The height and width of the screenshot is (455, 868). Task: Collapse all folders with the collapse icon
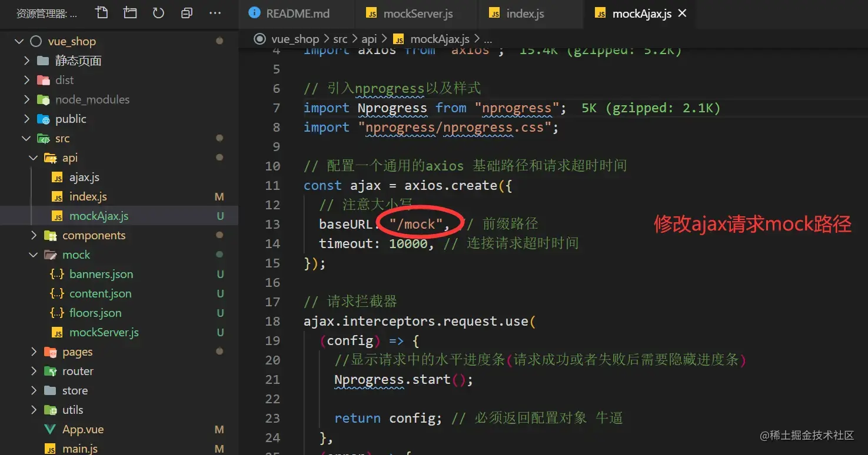[187, 13]
